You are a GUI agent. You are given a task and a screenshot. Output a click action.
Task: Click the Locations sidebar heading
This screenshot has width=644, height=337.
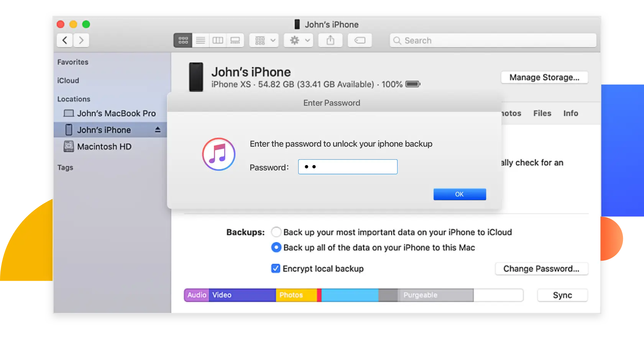(74, 99)
